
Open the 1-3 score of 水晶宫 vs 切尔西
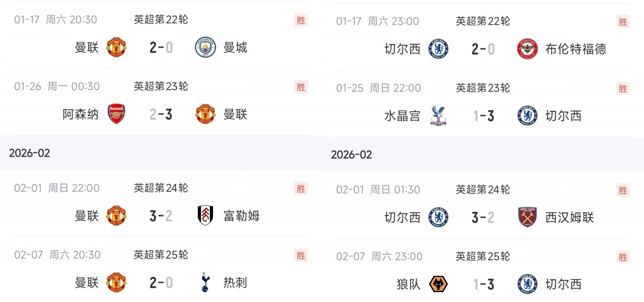[x=484, y=116]
